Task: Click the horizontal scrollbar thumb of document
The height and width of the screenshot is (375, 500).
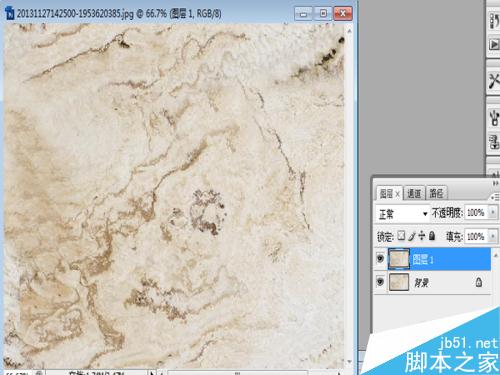Action: [x=237, y=373]
